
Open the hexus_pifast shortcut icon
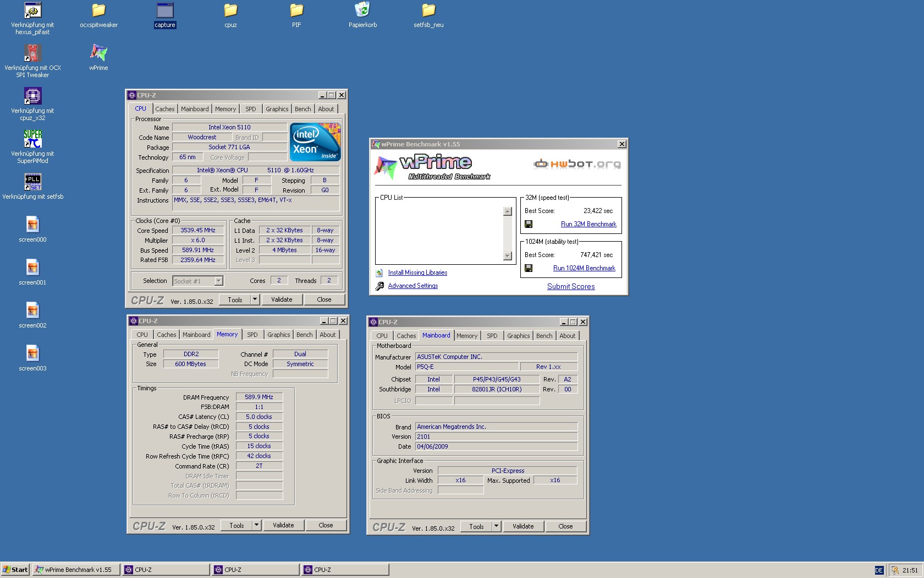tap(32, 10)
